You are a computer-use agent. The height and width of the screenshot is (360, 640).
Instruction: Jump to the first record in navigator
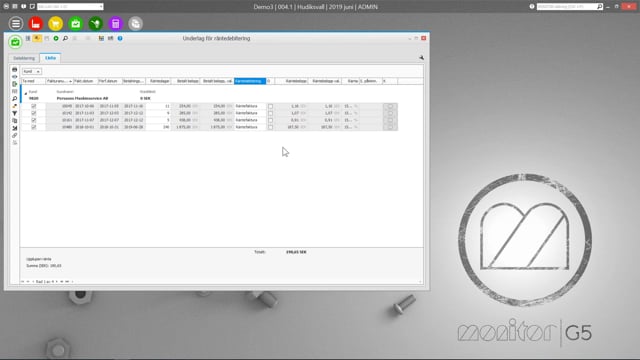click(x=23, y=282)
